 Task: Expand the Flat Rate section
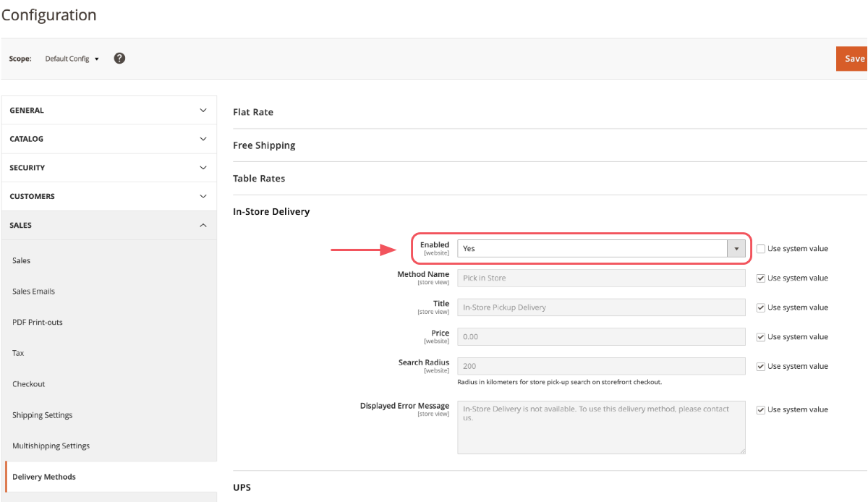click(x=252, y=112)
